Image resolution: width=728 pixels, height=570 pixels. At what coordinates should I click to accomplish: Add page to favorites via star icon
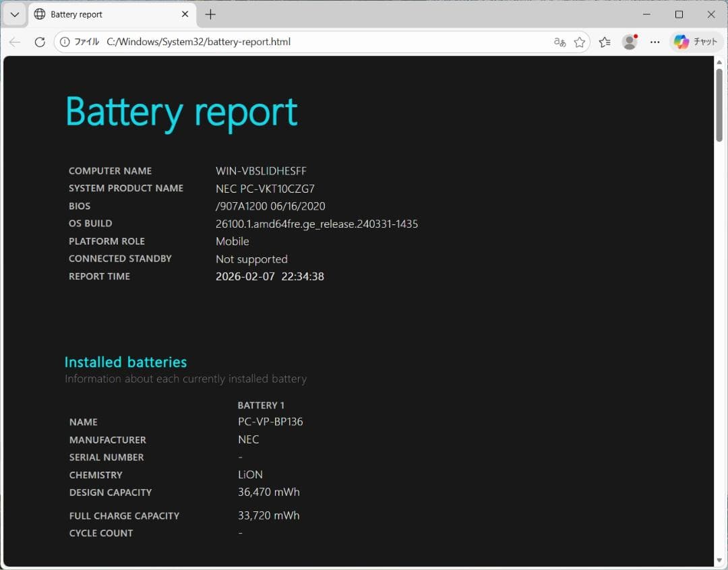[x=580, y=41]
